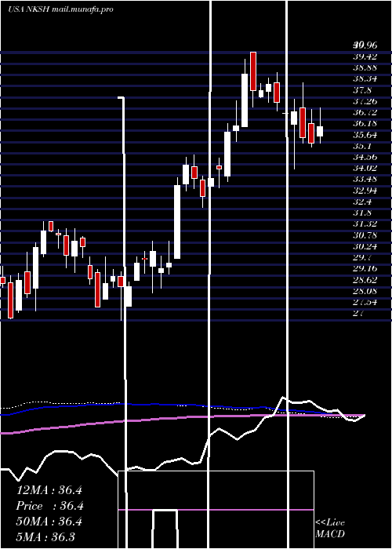Click the rightmost white candlestick on the chart
This screenshot has width=392, height=549.
coord(320,131)
